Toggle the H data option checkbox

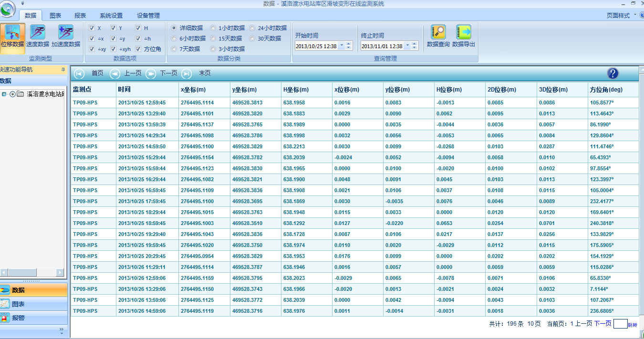tap(138, 28)
